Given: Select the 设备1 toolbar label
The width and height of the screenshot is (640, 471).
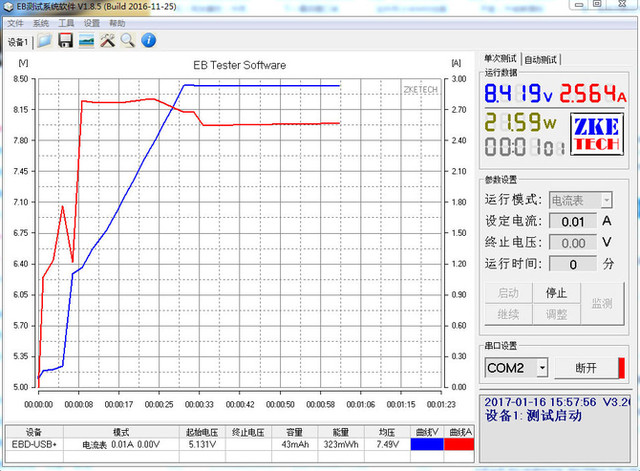Looking at the screenshot, I should (x=18, y=42).
